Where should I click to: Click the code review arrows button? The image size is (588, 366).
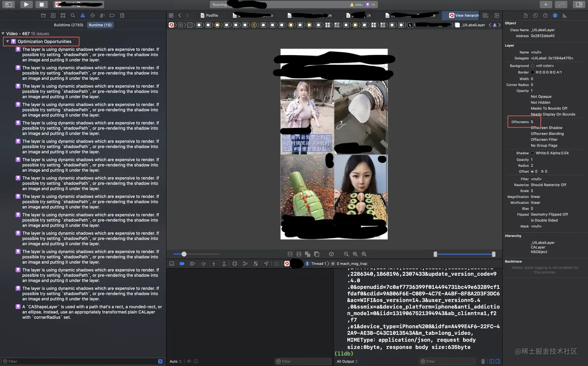[561, 5]
